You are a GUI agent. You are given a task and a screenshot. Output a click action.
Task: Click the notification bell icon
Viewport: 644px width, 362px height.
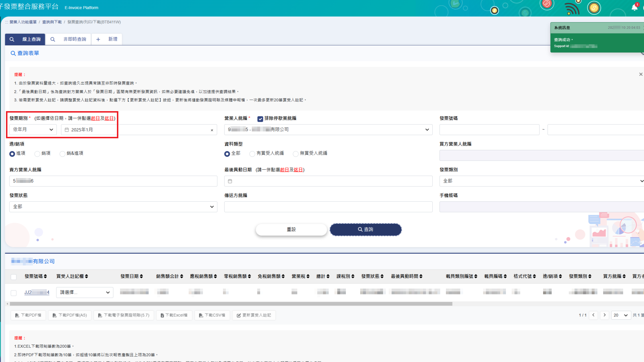[634, 8]
